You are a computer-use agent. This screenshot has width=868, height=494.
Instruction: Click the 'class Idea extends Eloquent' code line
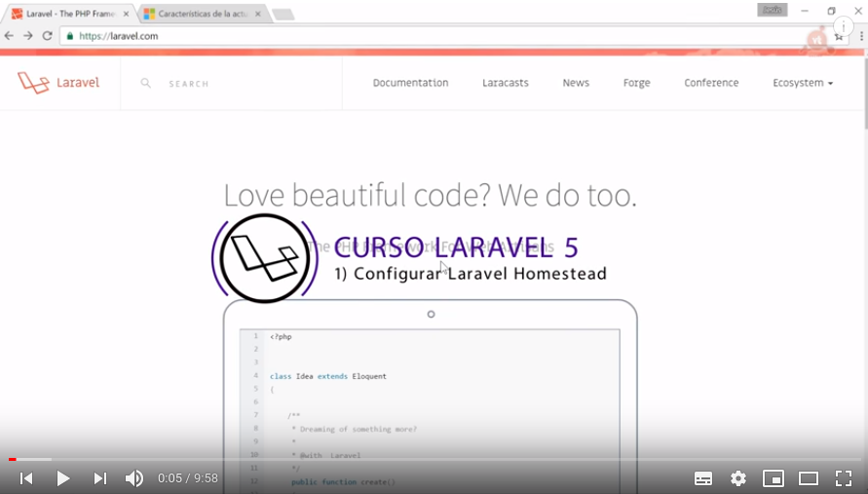tap(328, 376)
